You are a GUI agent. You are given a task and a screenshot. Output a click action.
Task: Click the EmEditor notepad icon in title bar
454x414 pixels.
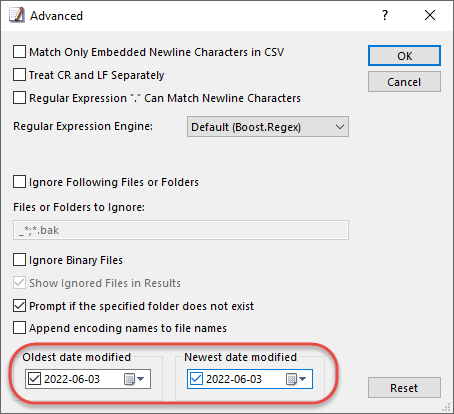(x=17, y=15)
